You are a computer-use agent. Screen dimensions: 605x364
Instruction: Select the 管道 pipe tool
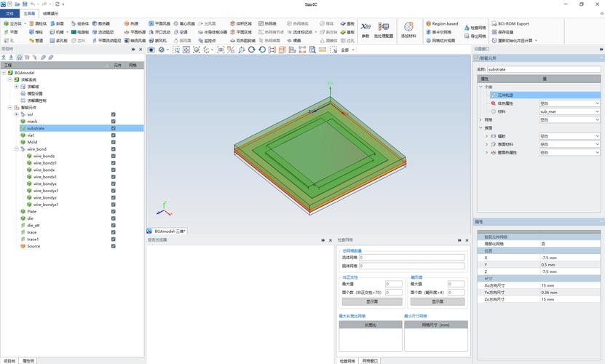36,40
